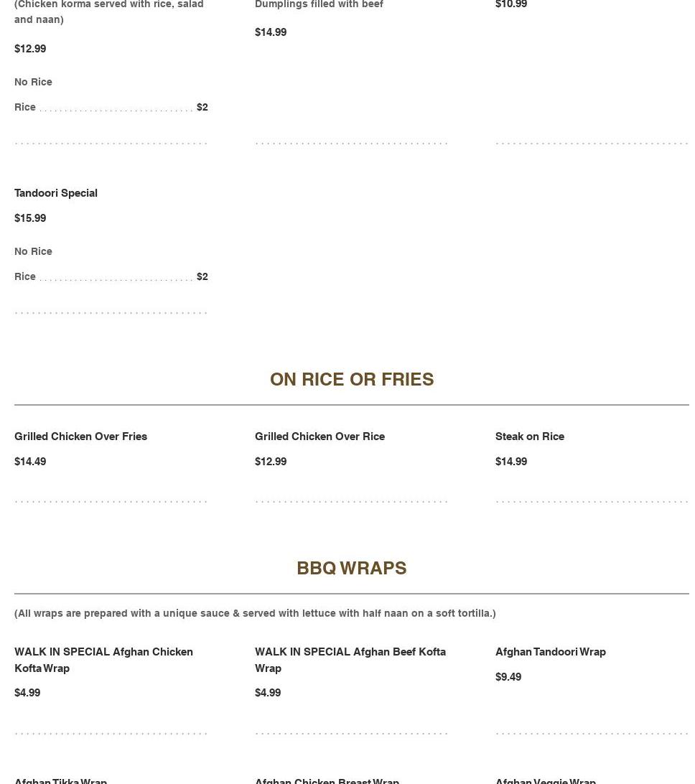Viewport: 695px width, 784px height.
Task: Select the Afghan Tandoori Wrap item
Action: pos(550,652)
